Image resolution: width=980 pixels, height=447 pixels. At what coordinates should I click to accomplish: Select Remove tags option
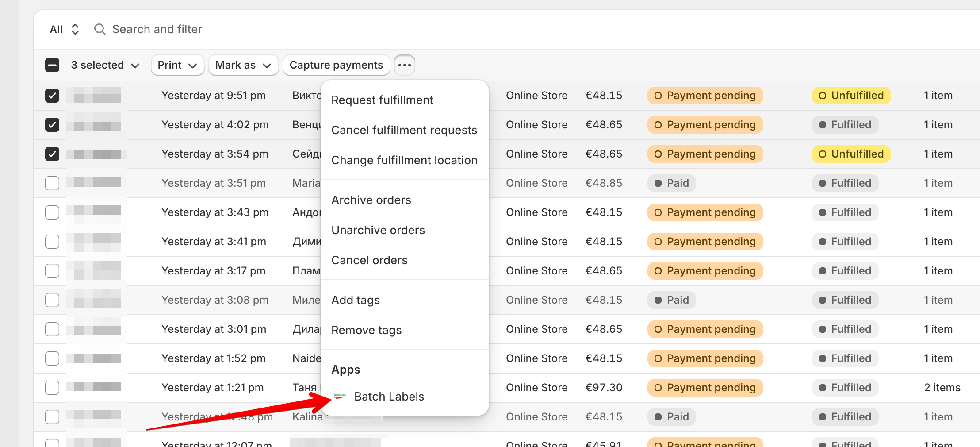pos(404,330)
